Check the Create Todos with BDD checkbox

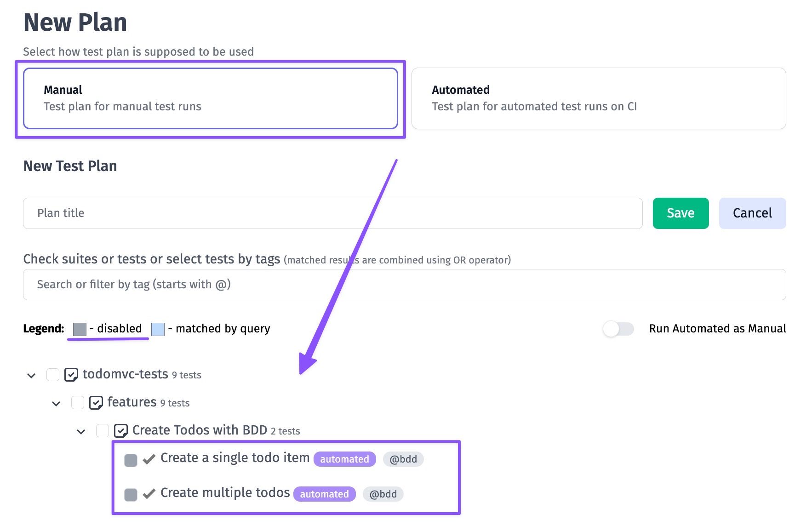[x=103, y=431]
